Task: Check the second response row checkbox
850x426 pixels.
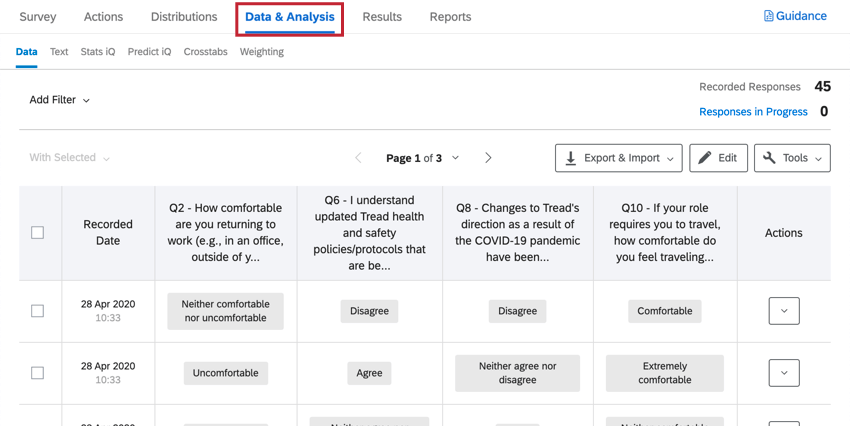Action: (38, 373)
